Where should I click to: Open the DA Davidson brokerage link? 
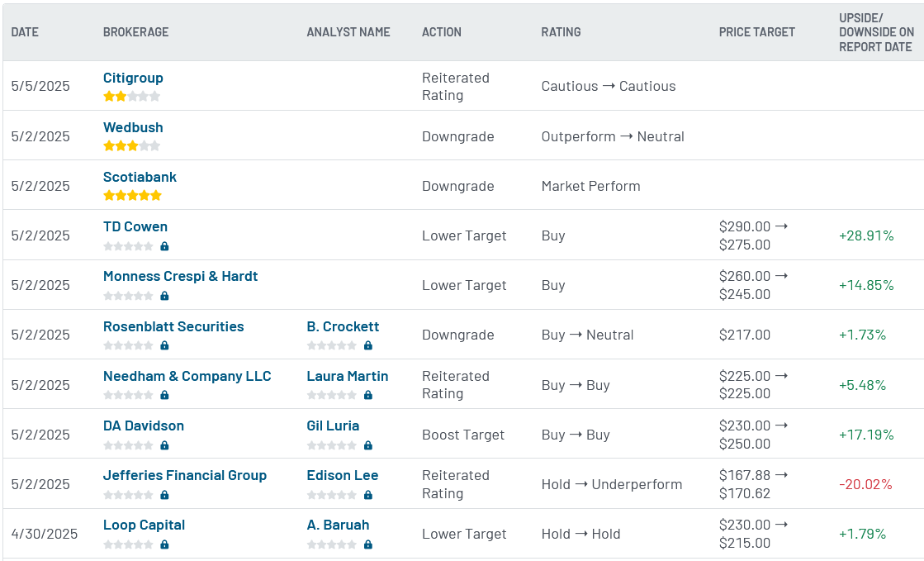pyautogui.click(x=143, y=426)
